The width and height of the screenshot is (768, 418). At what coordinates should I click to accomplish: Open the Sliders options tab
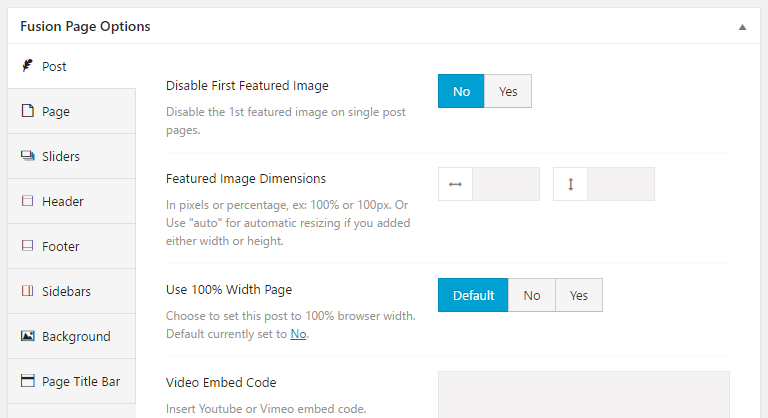[x=72, y=156]
